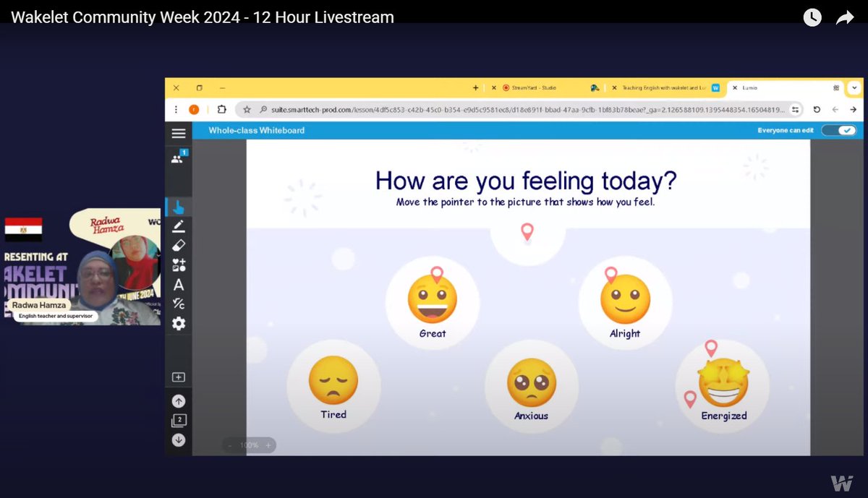Click the Tired label text

pyautogui.click(x=333, y=414)
